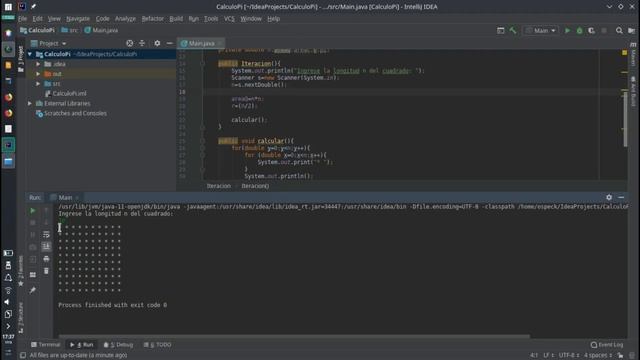Run with coverage icon in toolbar
Image resolution: width=640 pixels, height=360 pixels.
pyautogui.click(x=591, y=30)
